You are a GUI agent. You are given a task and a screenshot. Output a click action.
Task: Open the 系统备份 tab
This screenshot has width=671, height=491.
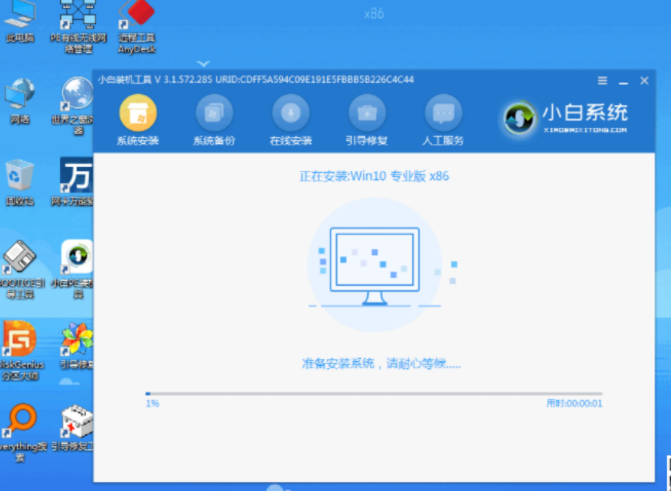214,121
